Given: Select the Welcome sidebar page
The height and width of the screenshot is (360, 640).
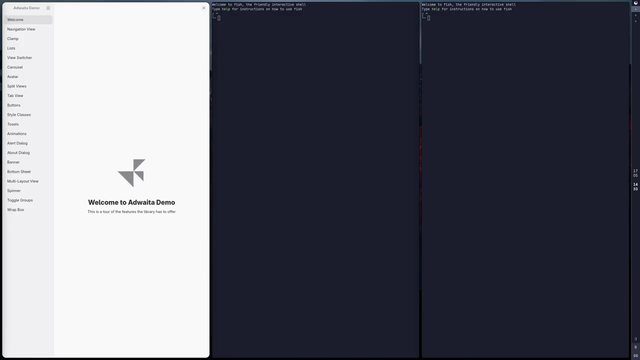Looking at the screenshot, I should click(29, 20).
